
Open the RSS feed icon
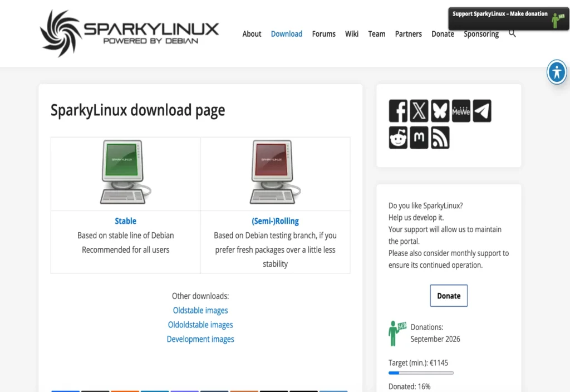pos(440,138)
